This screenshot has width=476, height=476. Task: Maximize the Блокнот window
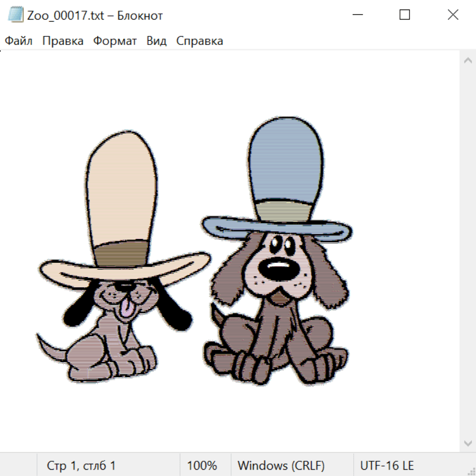coord(405,15)
